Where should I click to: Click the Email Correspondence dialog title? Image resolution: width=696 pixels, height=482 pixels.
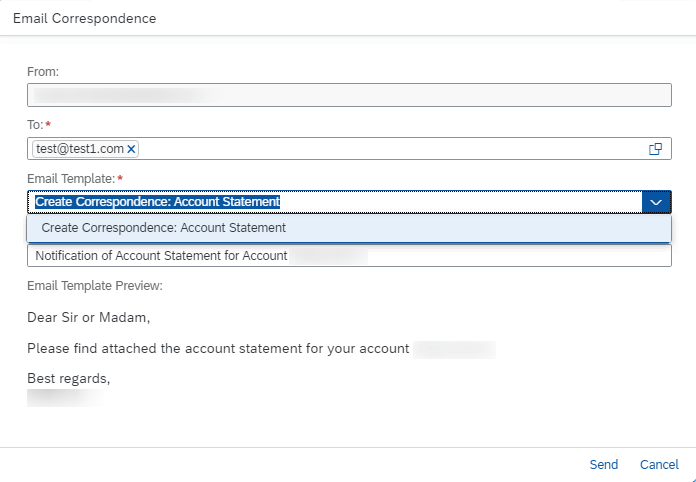(x=84, y=19)
